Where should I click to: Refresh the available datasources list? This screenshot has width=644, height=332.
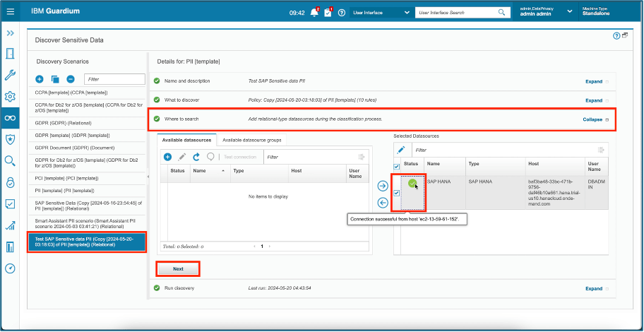[x=196, y=157]
